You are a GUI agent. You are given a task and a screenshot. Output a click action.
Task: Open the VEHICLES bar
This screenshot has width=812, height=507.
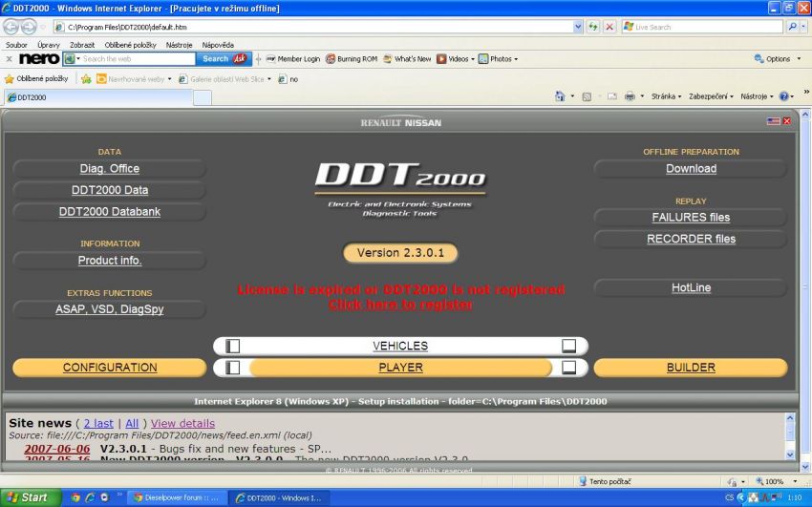coord(400,346)
